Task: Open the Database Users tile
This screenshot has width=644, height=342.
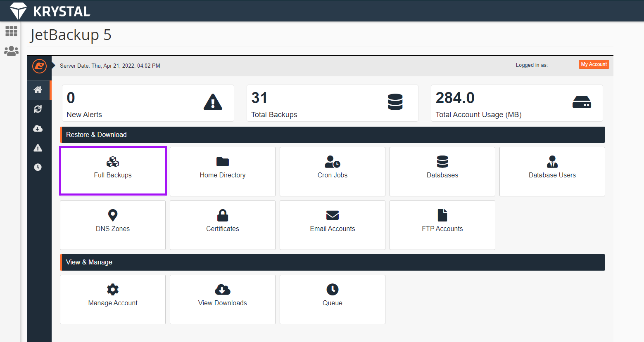Action: click(x=552, y=172)
